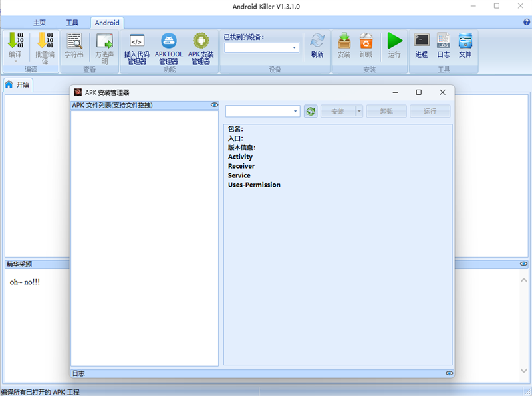The image size is (532, 396).
Task: Click the help question mark icon
Action: click(527, 22)
